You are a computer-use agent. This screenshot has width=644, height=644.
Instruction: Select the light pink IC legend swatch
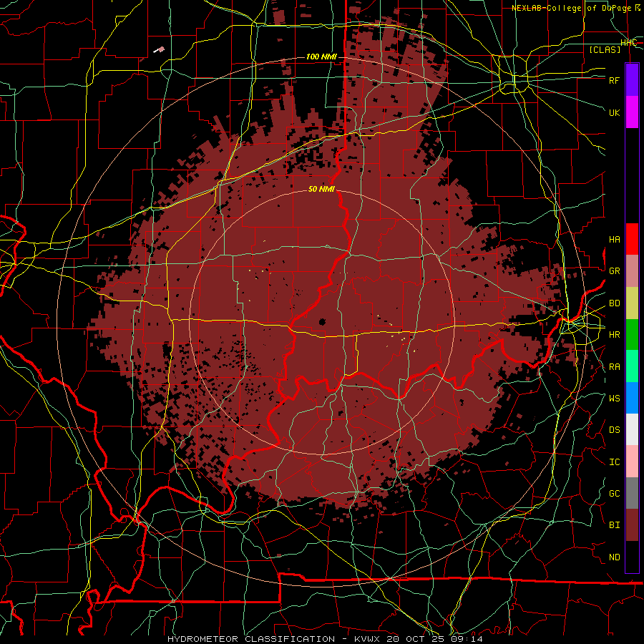click(632, 462)
